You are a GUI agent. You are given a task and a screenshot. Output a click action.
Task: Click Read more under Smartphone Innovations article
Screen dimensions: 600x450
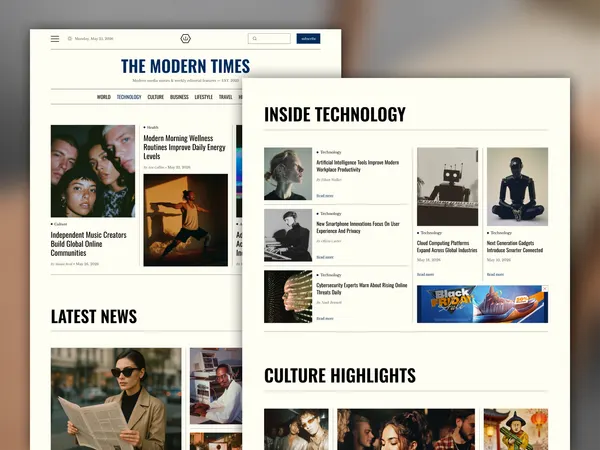point(325,257)
